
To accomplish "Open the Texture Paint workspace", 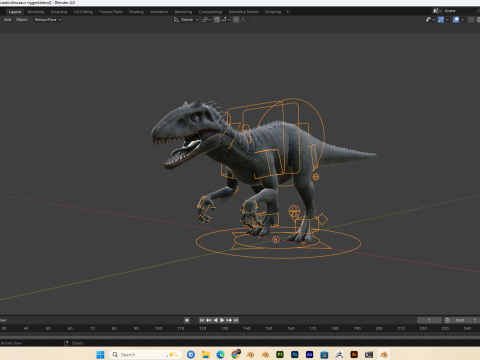I will [x=111, y=12].
